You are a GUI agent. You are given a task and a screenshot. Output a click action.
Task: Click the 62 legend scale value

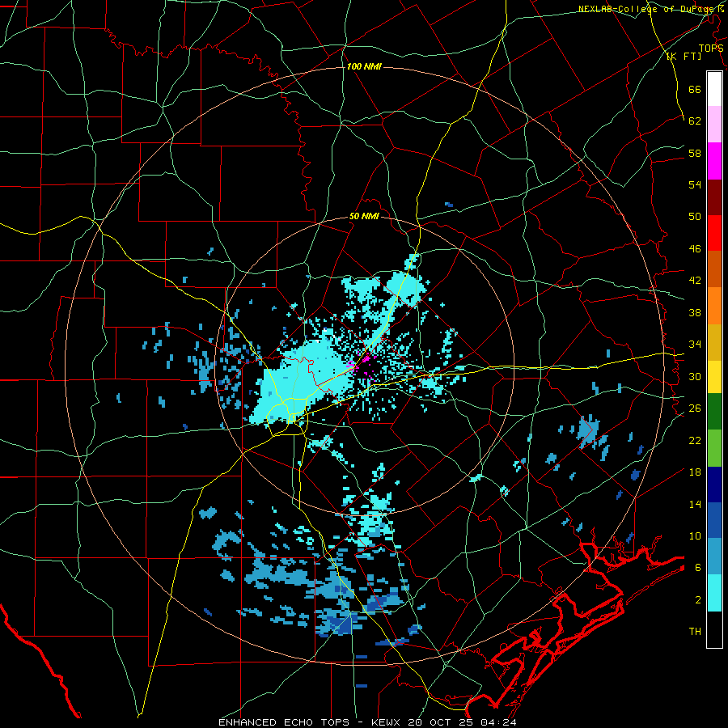coord(695,121)
